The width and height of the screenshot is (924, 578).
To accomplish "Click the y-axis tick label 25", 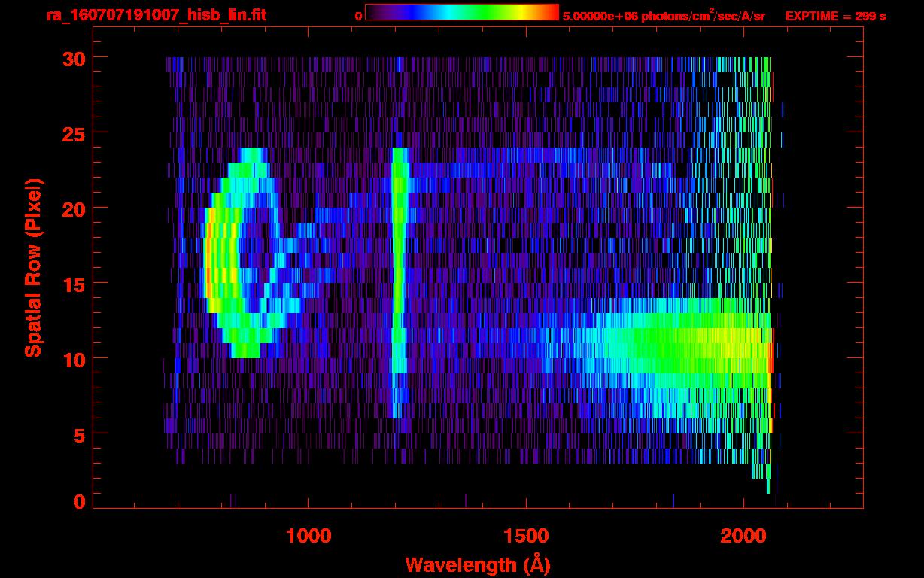I will pyautogui.click(x=74, y=133).
